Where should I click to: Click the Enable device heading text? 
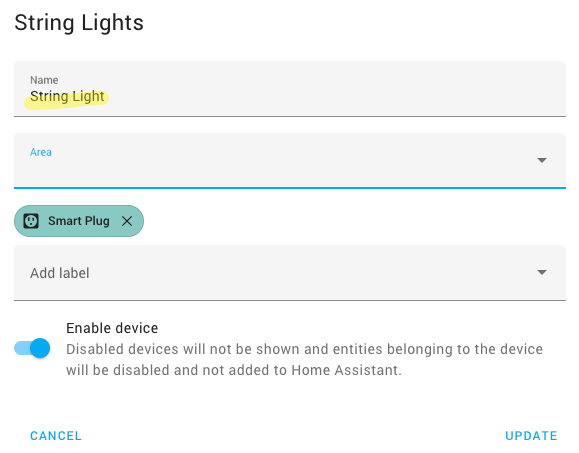click(x=112, y=328)
